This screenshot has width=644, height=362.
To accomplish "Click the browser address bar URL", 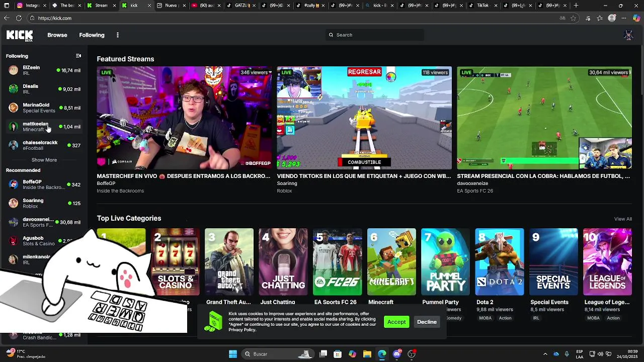I will pos(54,18).
